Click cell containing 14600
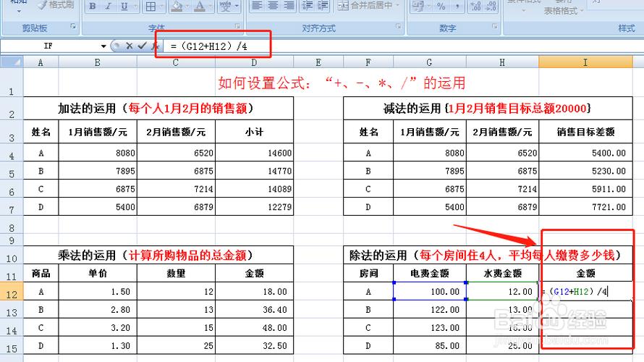The height and width of the screenshot is (362, 644). (254, 153)
